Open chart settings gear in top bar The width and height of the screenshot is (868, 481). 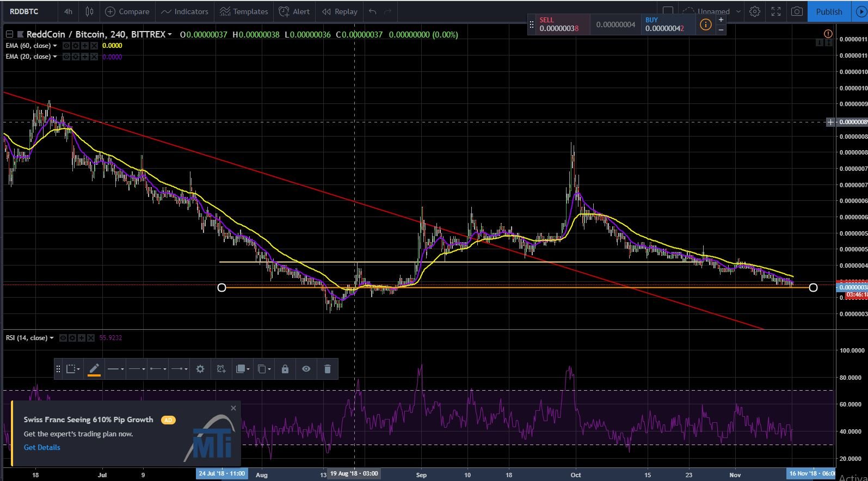(x=755, y=11)
